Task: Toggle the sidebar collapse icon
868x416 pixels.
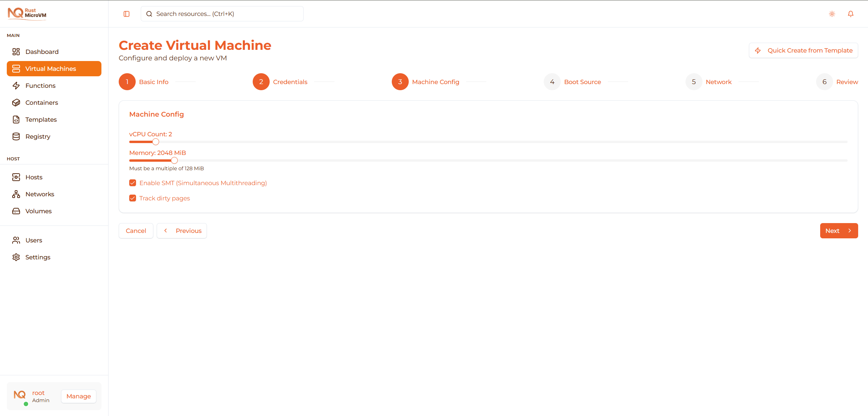Action: [x=127, y=14]
